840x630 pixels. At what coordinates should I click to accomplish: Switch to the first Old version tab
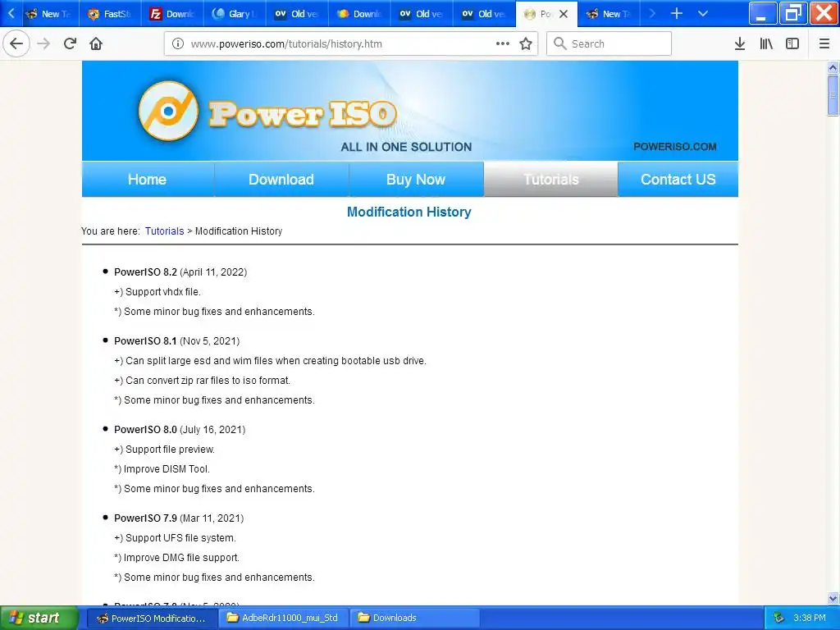(x=297, y=14)
